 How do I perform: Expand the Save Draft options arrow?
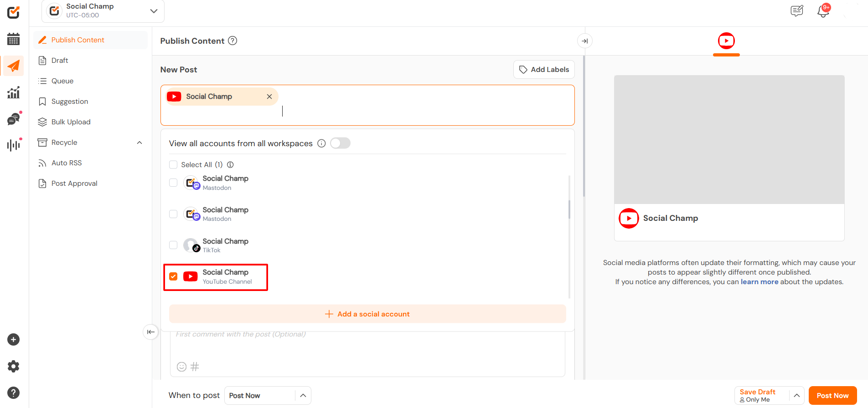[x=796, y=395]
